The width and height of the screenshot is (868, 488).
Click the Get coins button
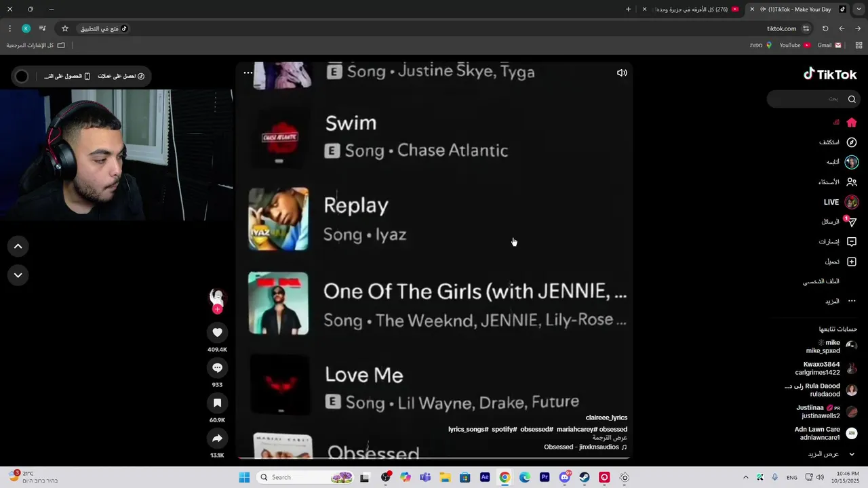click(x=121, y=76)
